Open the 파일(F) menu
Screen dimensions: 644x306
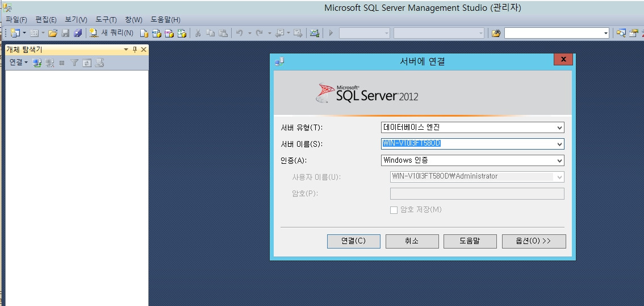tap(16, 20)
